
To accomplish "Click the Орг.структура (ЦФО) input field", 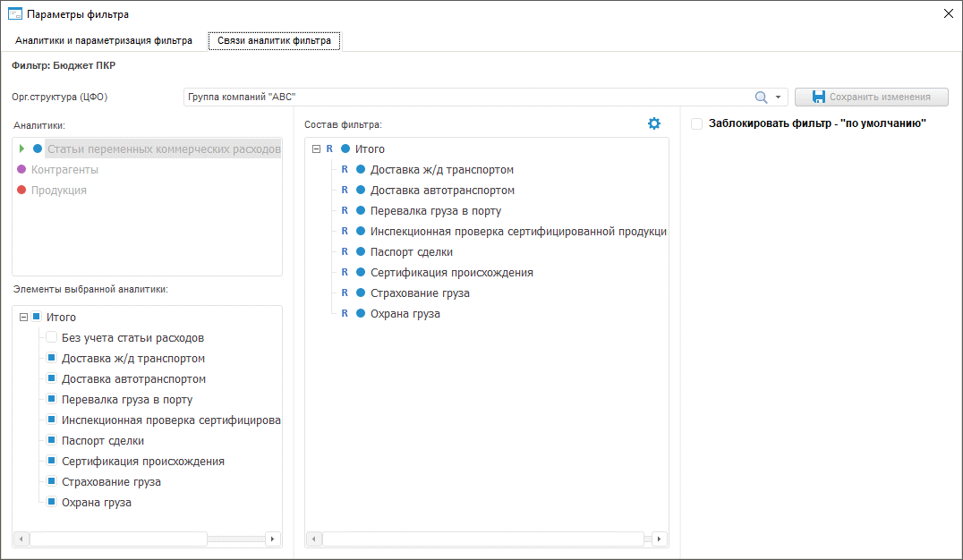I will coord(465,97).
